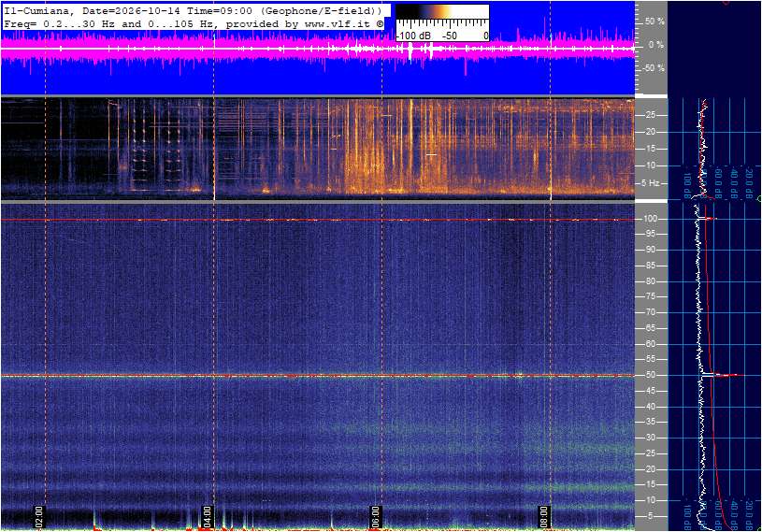This screenshot has width=762, height=532.
Task: Click the '85' frequency axis label
Action: click(650, 266)
